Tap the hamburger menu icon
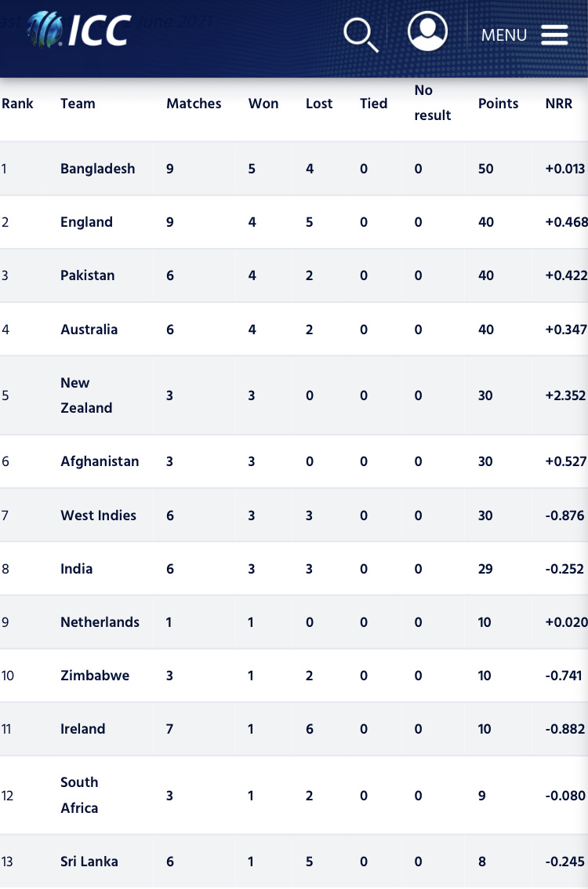 click(554, 35)
